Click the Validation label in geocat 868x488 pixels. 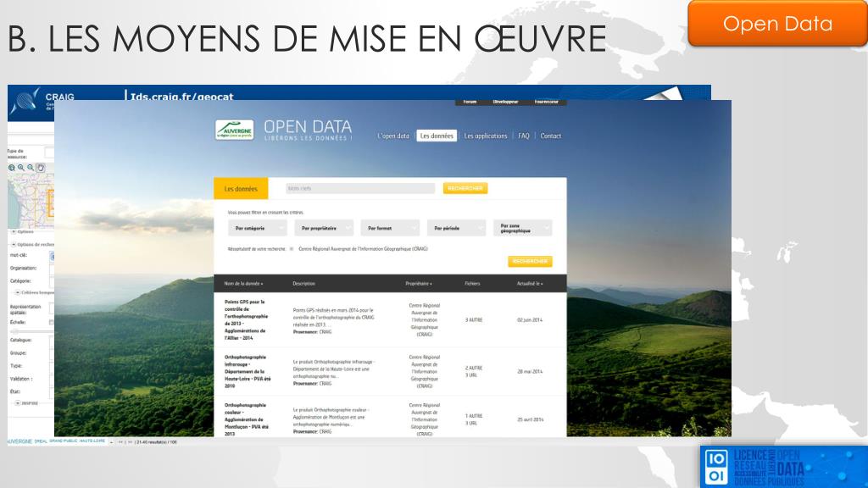tap(21, 379)
